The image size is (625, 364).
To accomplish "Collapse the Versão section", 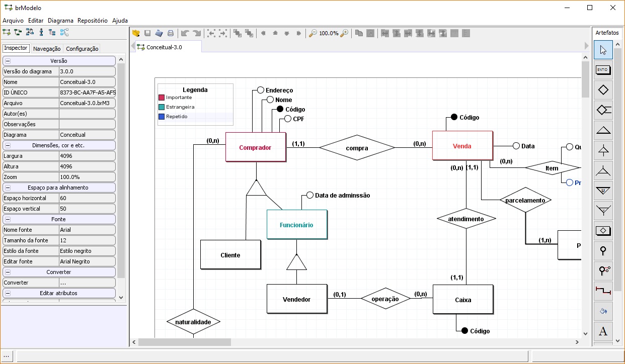I will click(8, 61).
